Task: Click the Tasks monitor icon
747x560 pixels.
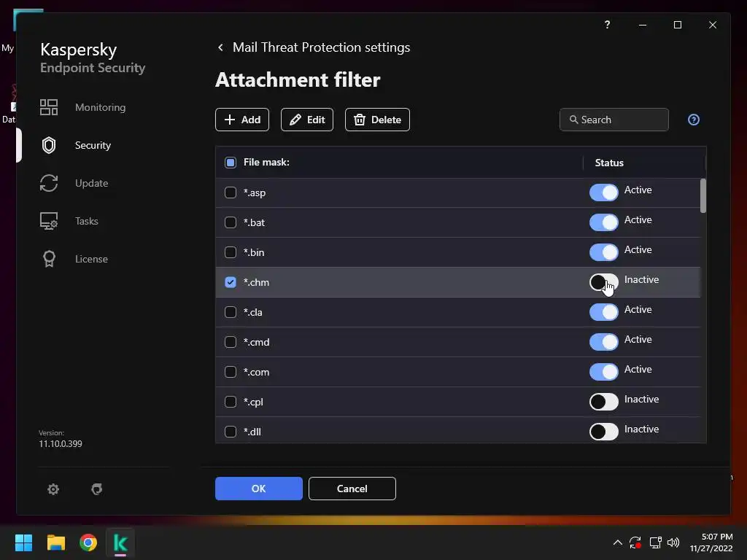Action: [49, 221]
